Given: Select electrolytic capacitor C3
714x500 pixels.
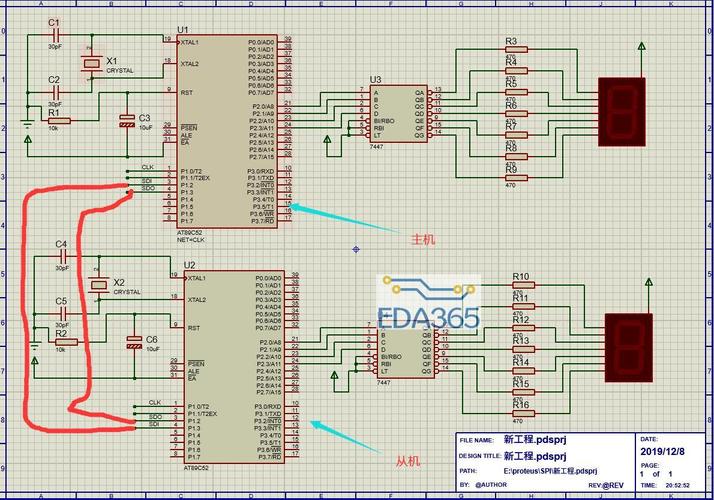Looking at the screenshot, I should (127, 121).
